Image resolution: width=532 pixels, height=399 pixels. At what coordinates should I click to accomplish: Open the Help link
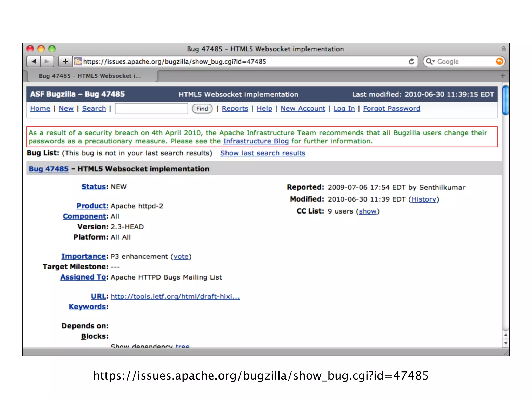(264, 109)
